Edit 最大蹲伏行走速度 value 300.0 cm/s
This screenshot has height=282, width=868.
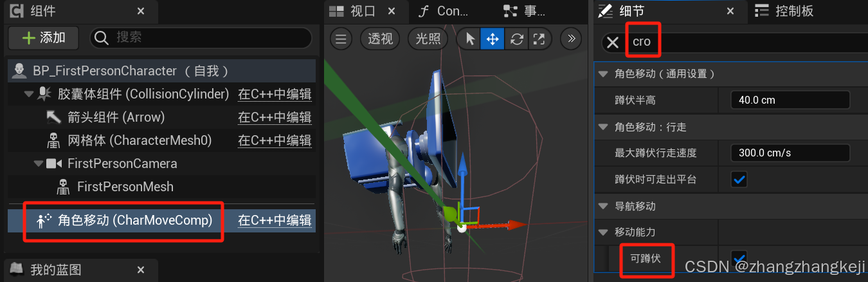pyautogui.click(x=790, y=153)
